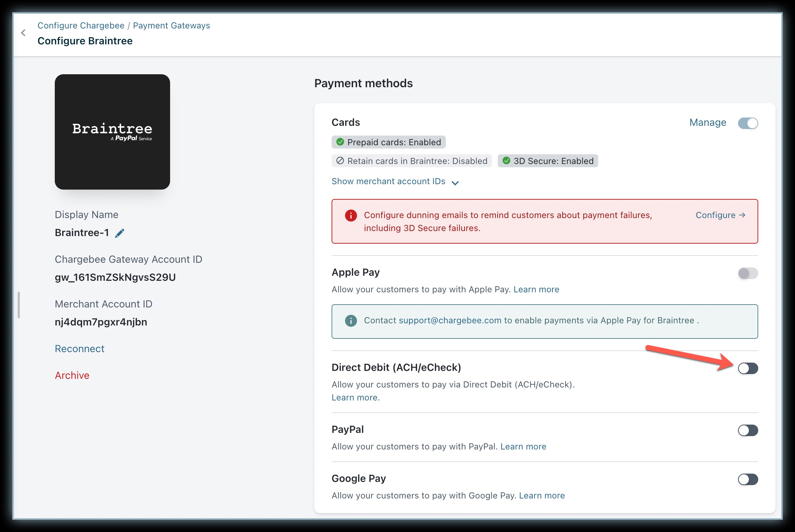Click the Merchant Account ID label
This screenshot has width=795, height=532.
104,304
